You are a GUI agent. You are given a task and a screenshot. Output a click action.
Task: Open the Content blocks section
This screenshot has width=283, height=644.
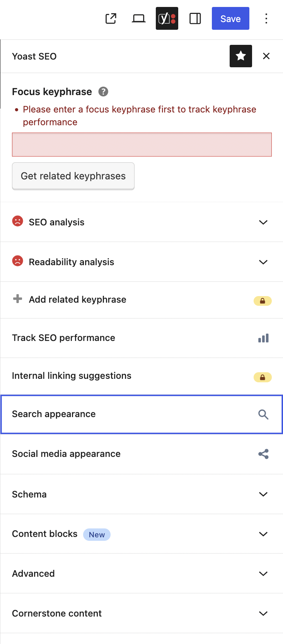pos(263,534)
